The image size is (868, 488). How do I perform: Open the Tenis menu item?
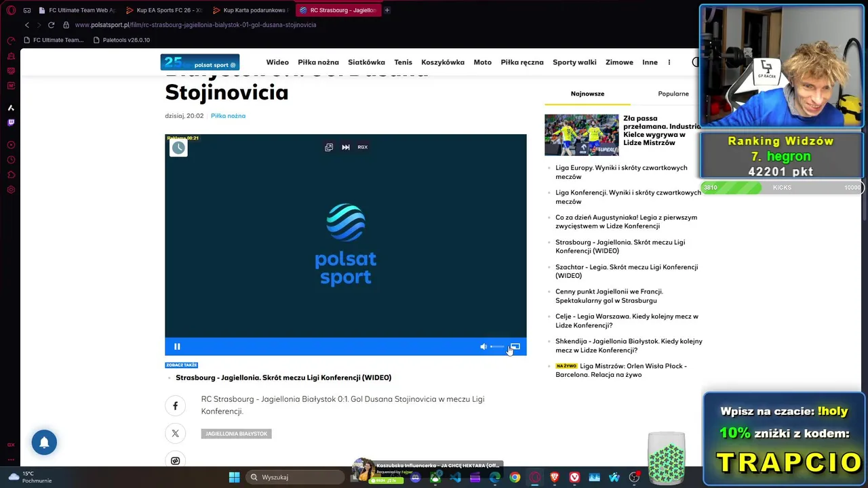(x=403, y=62)
